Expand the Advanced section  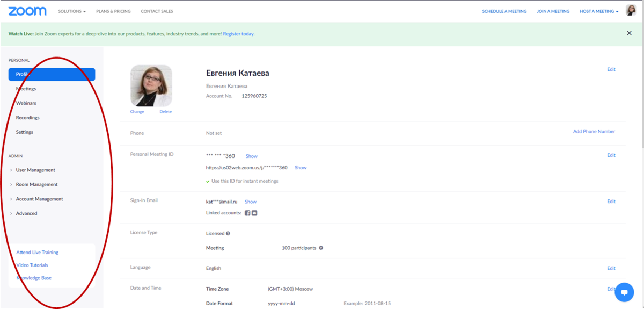tap(26, 213)
